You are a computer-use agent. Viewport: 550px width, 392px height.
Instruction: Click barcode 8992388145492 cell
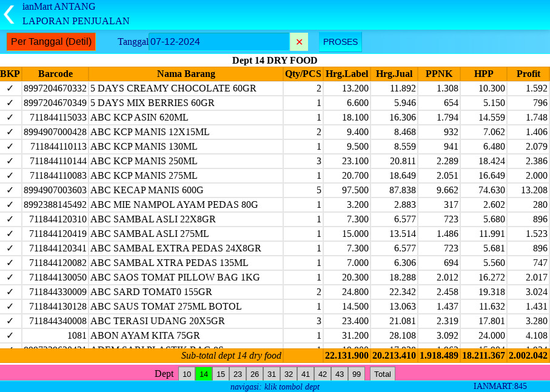[55, 205]
